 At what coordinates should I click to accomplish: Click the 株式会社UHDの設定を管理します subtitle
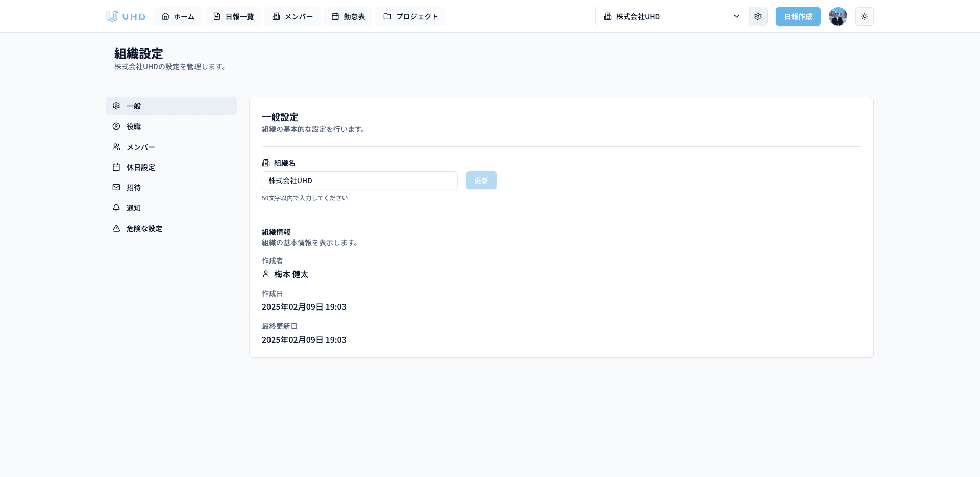170,66
